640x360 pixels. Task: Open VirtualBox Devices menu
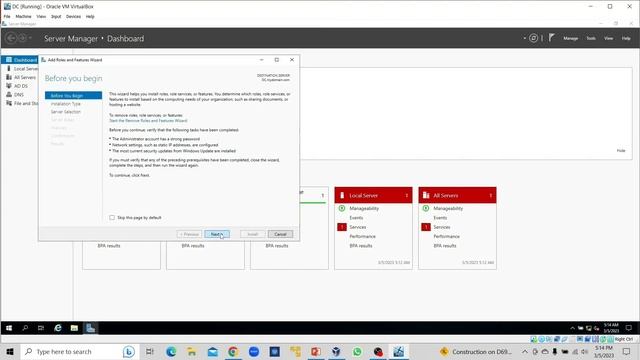73,17
